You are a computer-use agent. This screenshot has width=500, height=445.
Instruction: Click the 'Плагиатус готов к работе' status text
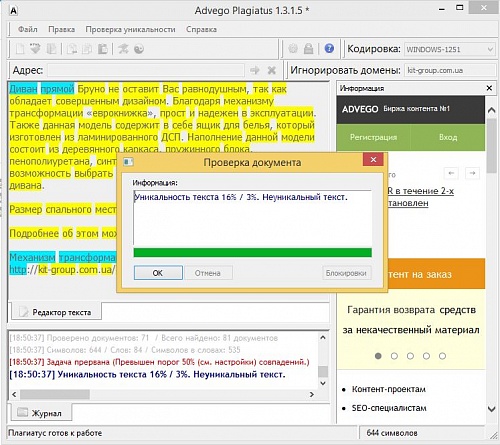coord(55,433)
